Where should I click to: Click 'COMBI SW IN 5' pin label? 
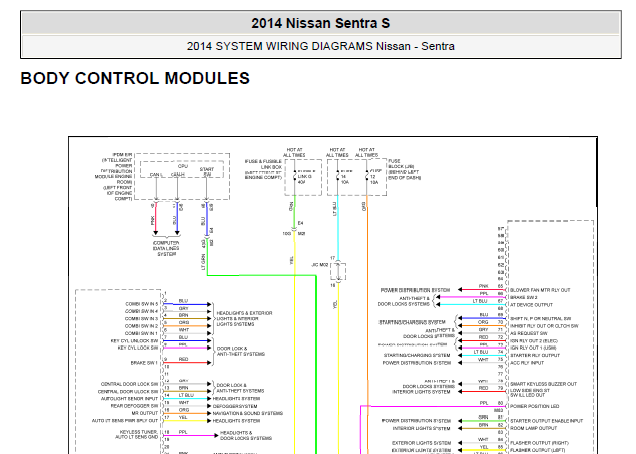click(142, 304)
